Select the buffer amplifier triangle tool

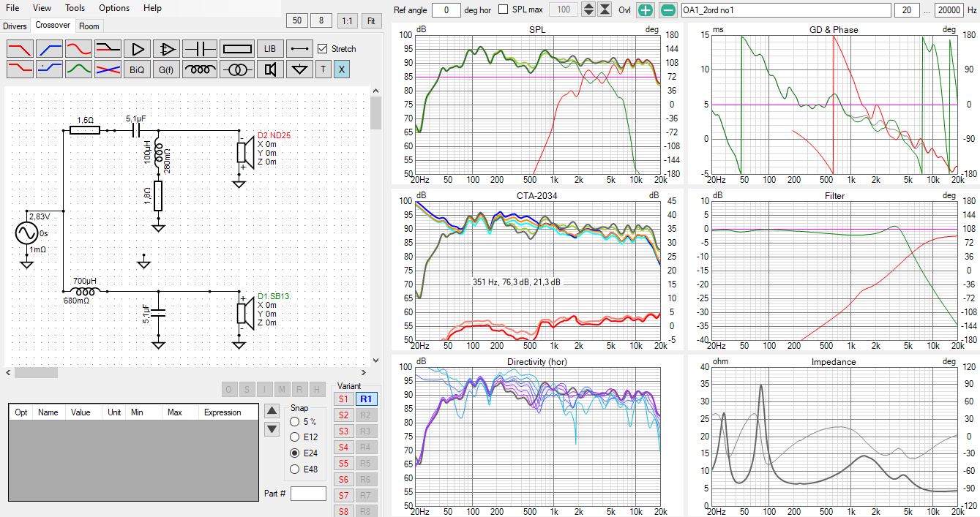tap(137, 49)
